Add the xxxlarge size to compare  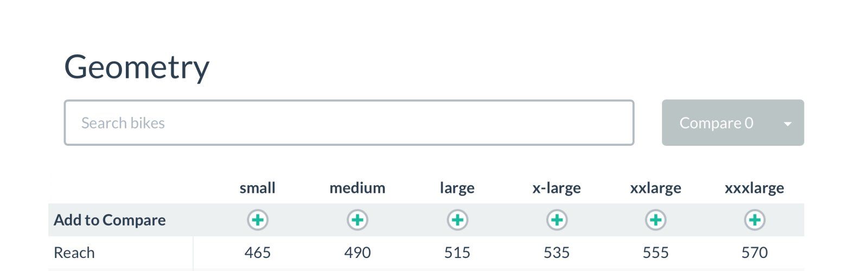click(755, 220)
